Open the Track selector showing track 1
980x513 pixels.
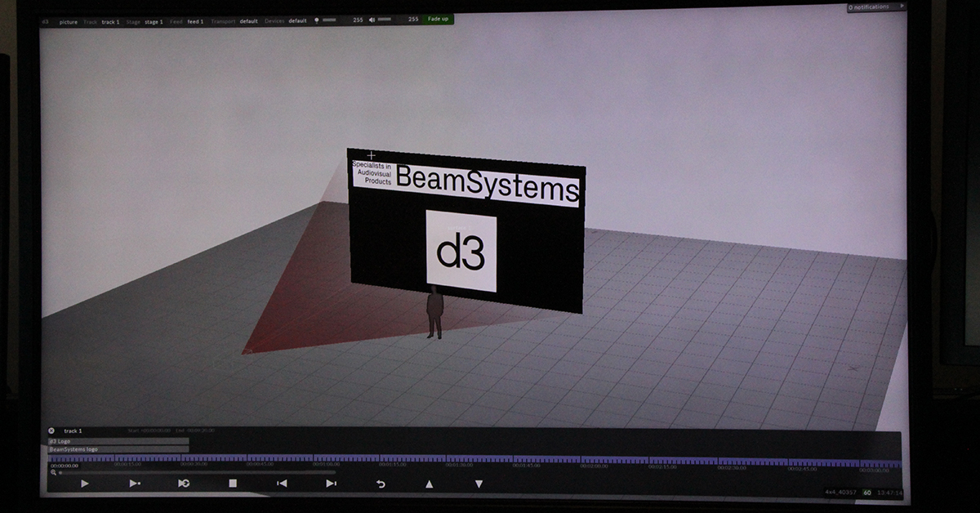click(100, 21)
